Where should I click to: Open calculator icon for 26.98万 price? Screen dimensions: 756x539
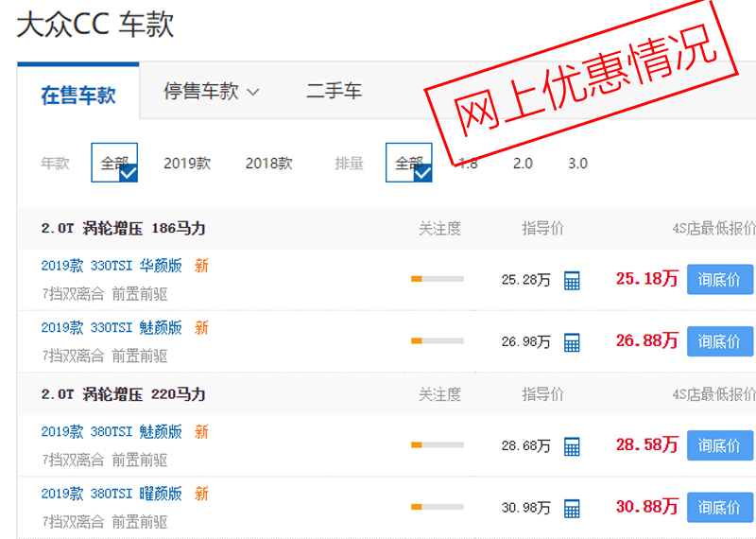click(x=572, y=342)
